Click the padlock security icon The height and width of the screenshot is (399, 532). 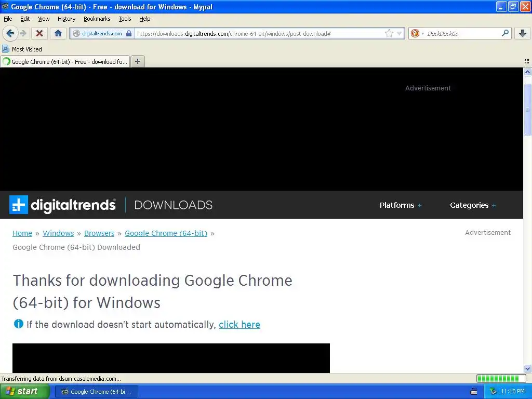129,33
